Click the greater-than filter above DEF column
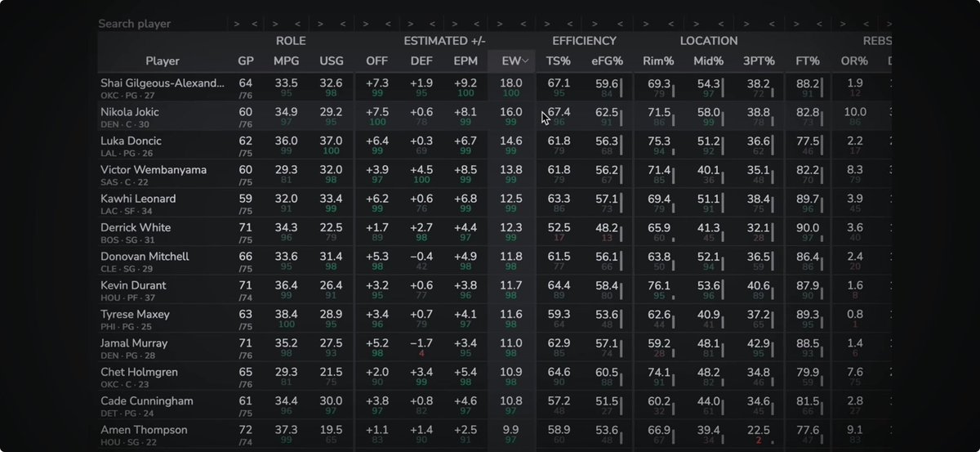This screenshot has width=980, height=452. 412,25
